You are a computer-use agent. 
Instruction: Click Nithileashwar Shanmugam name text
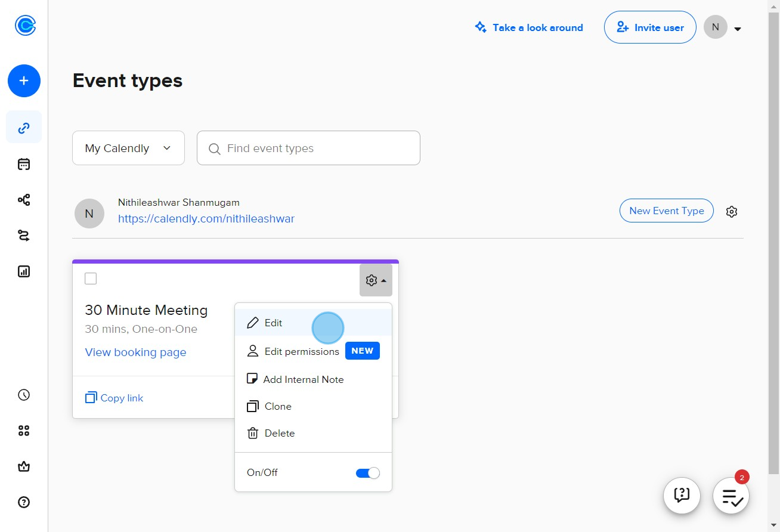[179, 203]
